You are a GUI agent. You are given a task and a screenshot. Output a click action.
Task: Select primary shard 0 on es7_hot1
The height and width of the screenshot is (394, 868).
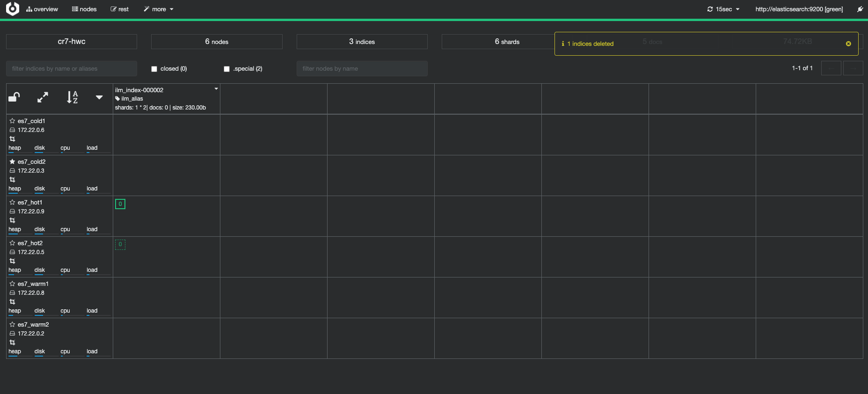120,204
